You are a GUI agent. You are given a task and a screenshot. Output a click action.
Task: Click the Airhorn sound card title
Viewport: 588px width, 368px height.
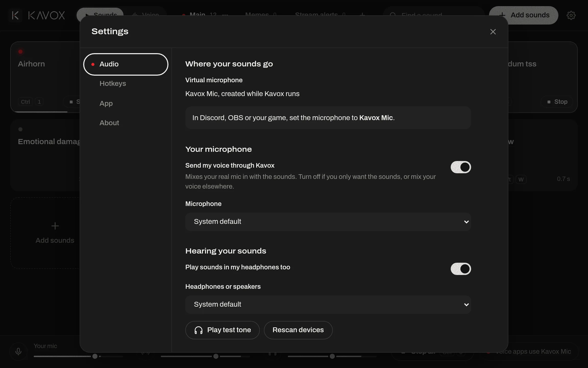pos(31,64)
